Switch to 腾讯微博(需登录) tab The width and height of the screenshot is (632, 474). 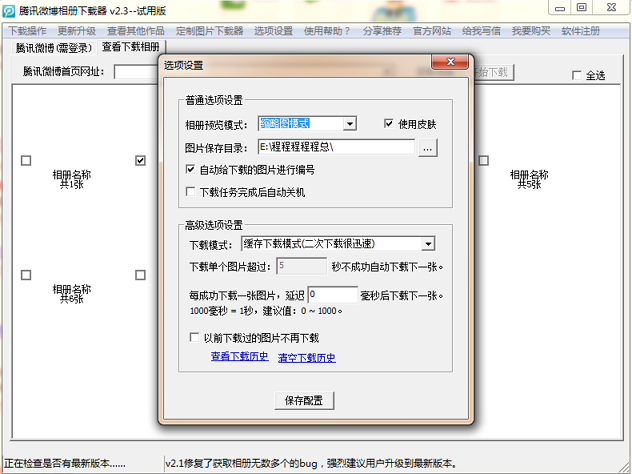(54, 48)
